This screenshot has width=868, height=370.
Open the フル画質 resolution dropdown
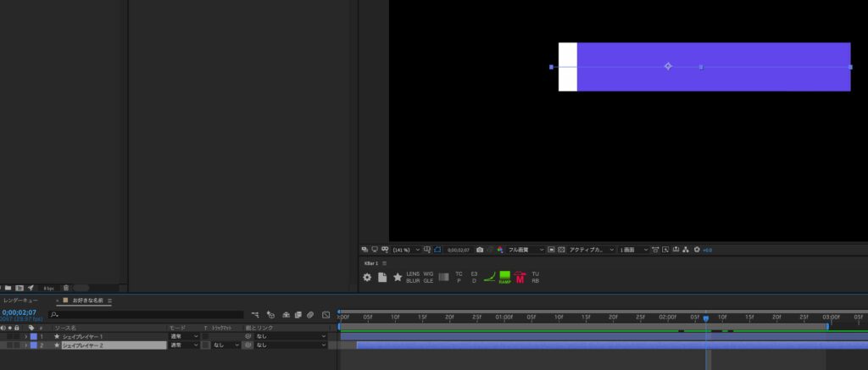526,250
